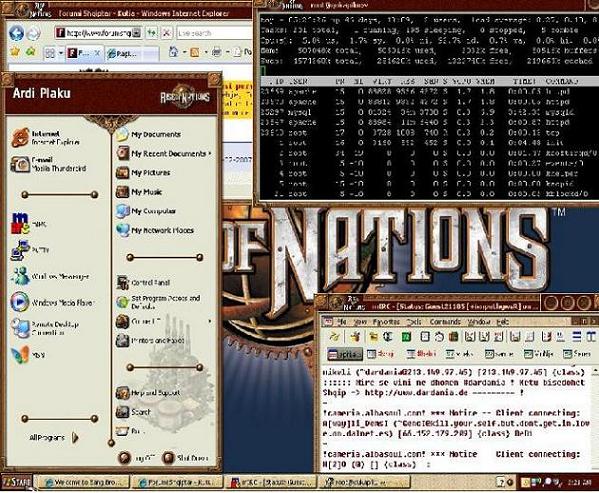Open the Help menu in mIRC

tap(503, 322)
